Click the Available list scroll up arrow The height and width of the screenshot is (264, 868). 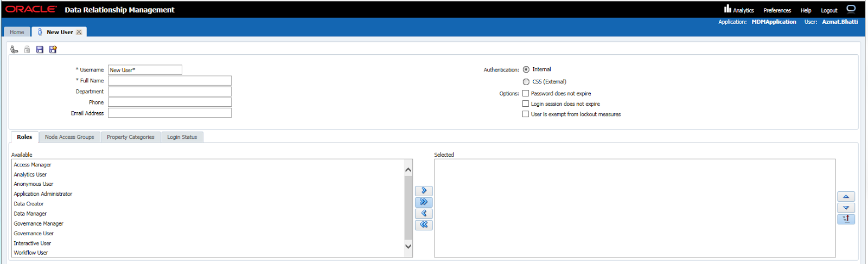point(409,170)
